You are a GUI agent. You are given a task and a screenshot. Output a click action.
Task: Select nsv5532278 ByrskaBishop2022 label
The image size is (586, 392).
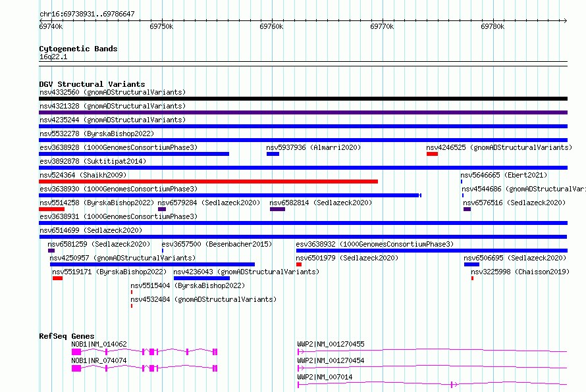97,134
